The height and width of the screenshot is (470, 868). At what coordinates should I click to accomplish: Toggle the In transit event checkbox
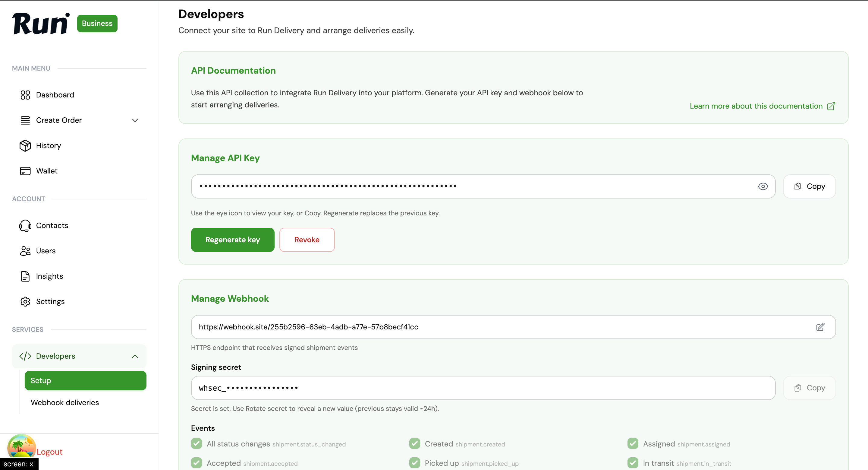point(633,462)
